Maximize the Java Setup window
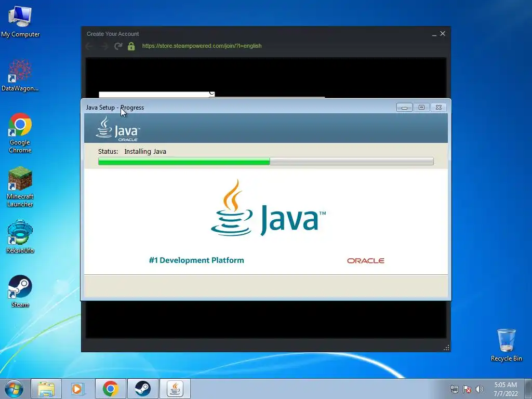The width and height of the screenshot is (532, 399). (421, 107)
